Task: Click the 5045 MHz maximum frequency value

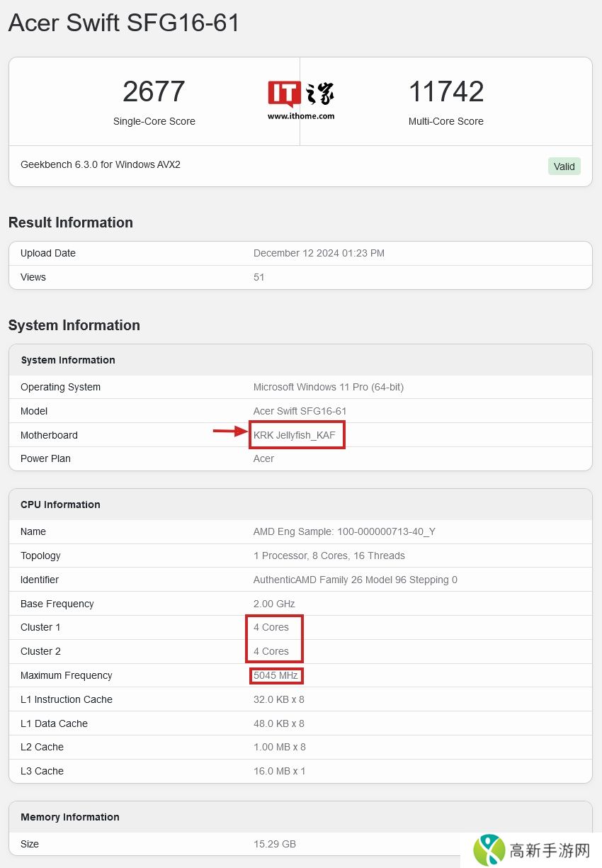Action: pos(276,675)
